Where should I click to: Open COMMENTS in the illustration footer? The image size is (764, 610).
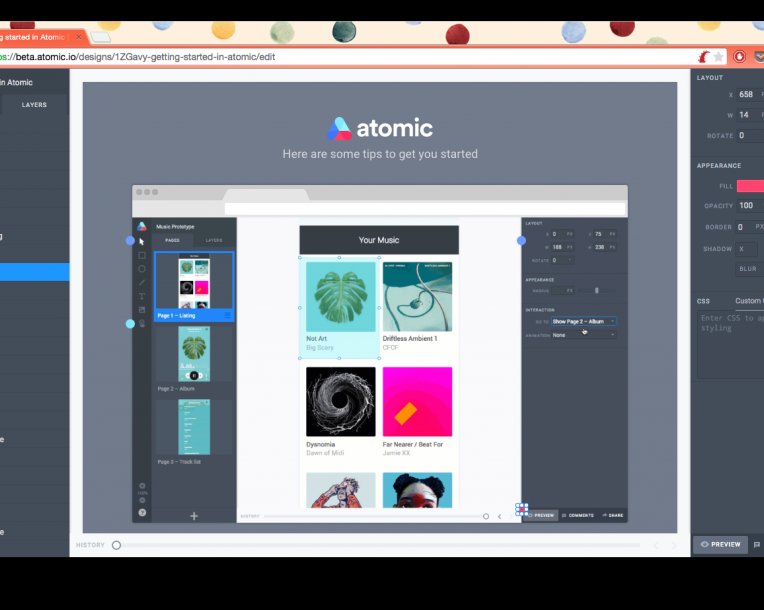[578, 515]
